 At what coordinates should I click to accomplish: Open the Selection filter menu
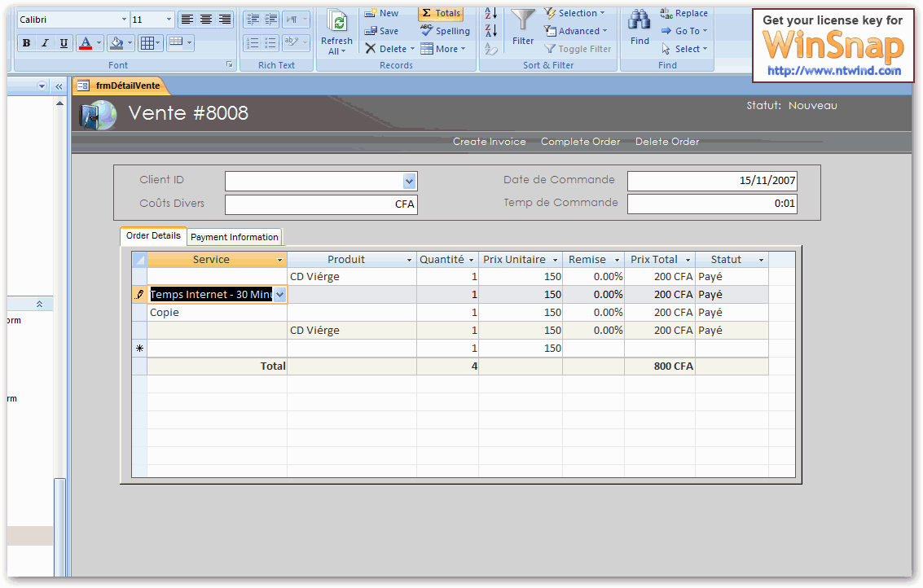click(x=574, y=13)
